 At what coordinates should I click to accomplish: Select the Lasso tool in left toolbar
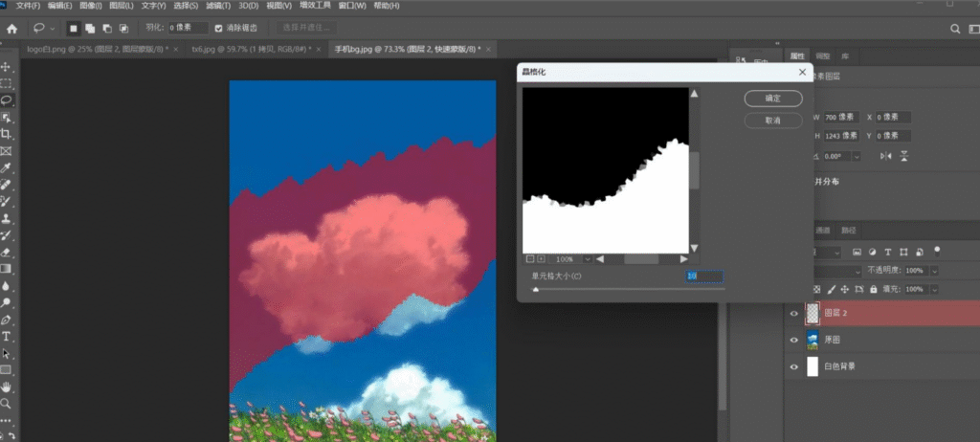coord(6,100)
